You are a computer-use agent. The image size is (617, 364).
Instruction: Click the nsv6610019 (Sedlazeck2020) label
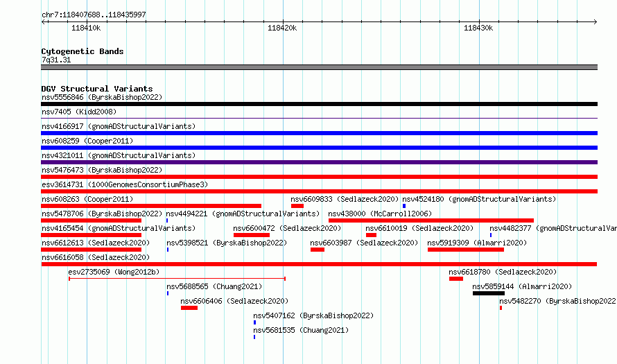(x=419, y=228)
